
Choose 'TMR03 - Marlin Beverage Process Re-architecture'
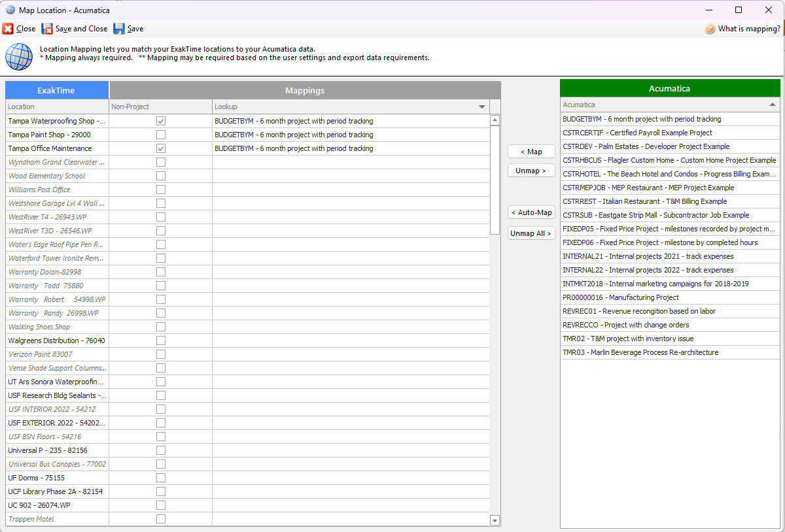point(670,352)
